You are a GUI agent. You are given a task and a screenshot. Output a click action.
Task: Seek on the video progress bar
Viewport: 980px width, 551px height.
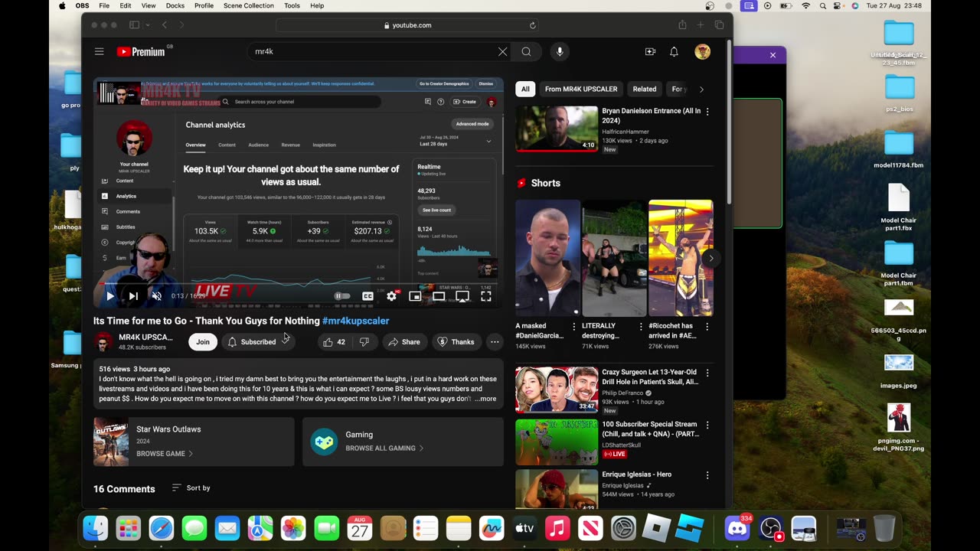pos(299,285)
